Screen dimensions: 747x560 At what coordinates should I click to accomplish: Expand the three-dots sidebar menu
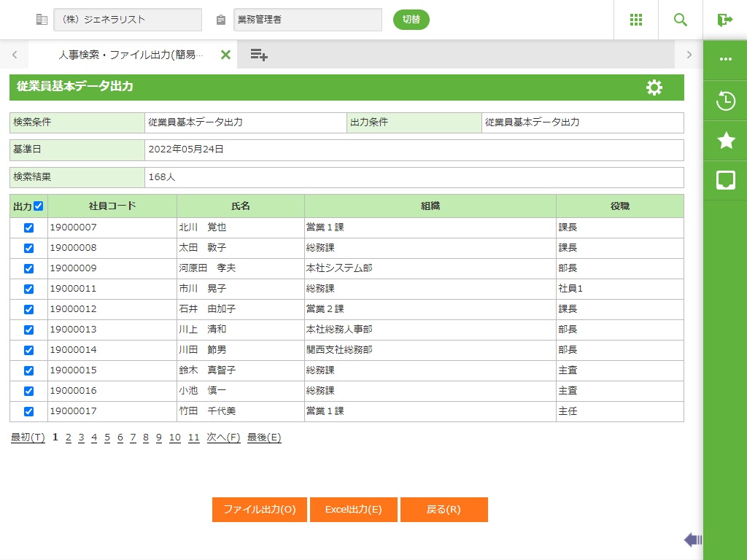click(725, 60)
